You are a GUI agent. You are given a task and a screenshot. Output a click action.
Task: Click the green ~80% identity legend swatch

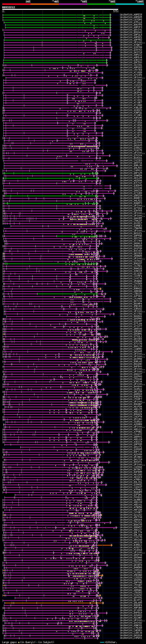click(x=101, y=4)
